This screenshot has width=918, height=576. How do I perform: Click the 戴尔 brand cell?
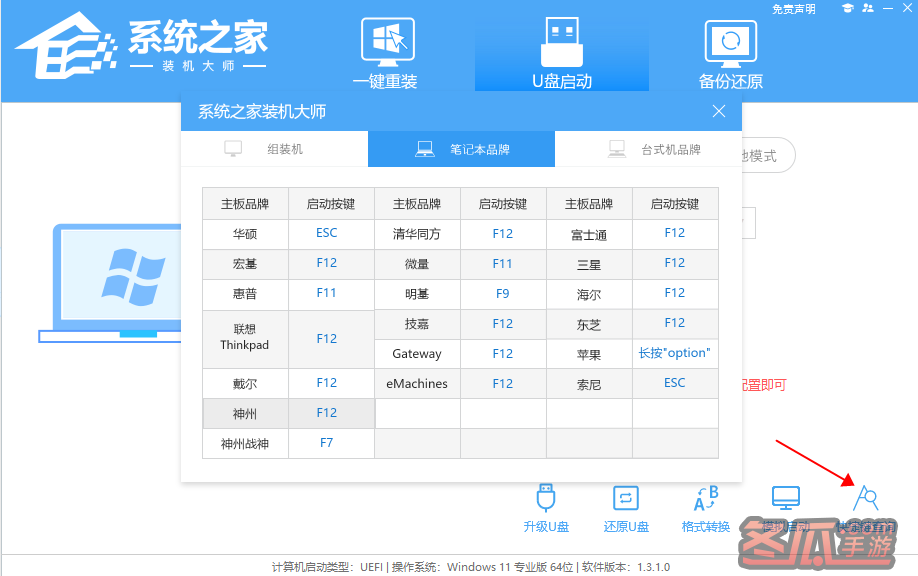pyautogui.click(x=245, y=384)
